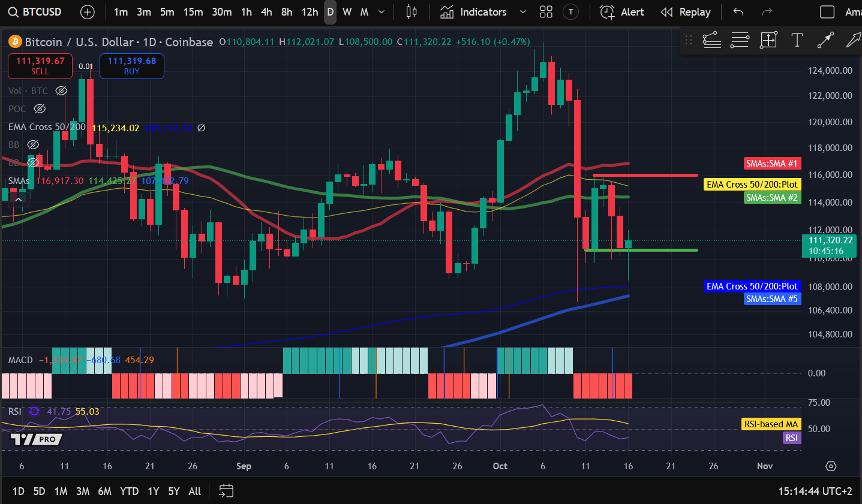The image size is (862, 504).
Task: Select the Text drawing tool
Action: pos(797,40)
